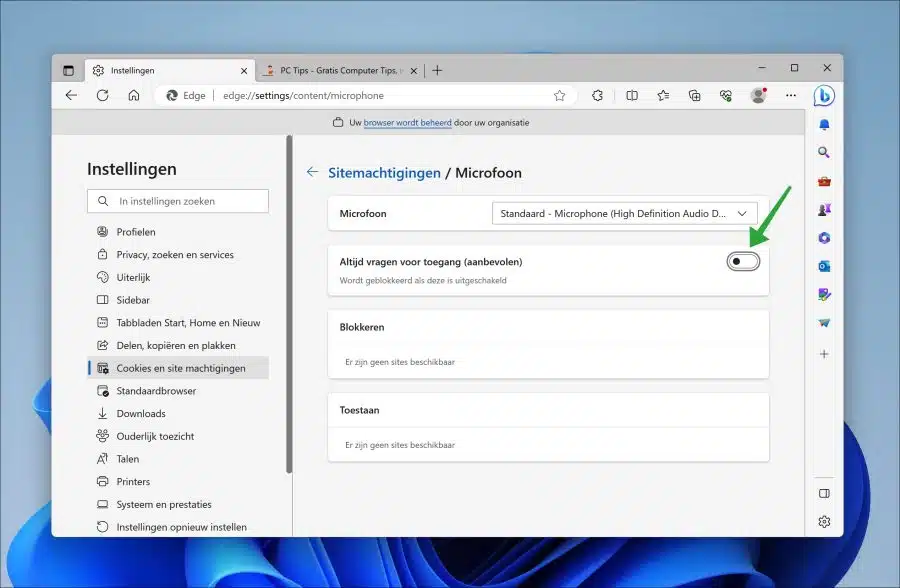This screenshot has width=900, height=588.
Task: Click Wordt geblokkeerd als deze is uitgeschakeld
Action: (423, 280)
